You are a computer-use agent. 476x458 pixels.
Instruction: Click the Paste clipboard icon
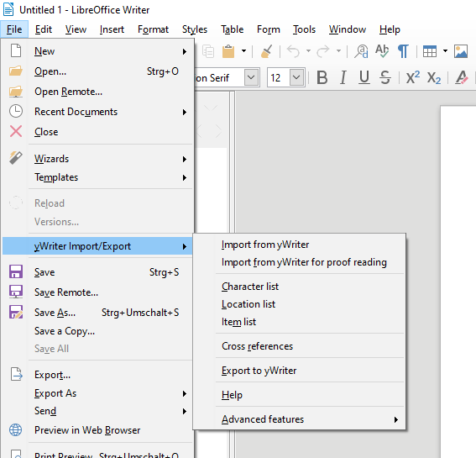(228, 51)
